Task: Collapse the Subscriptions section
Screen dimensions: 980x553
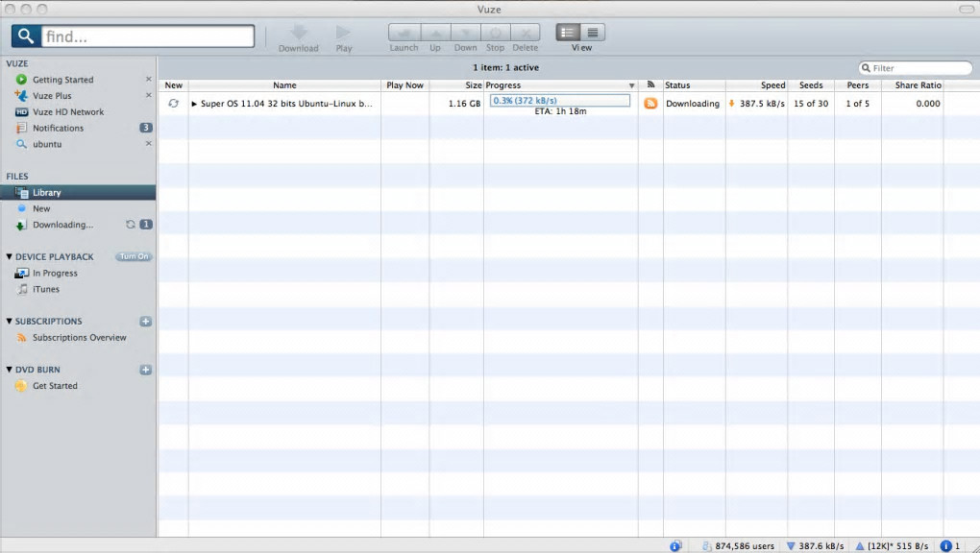Action: click(x=10, y=322)
